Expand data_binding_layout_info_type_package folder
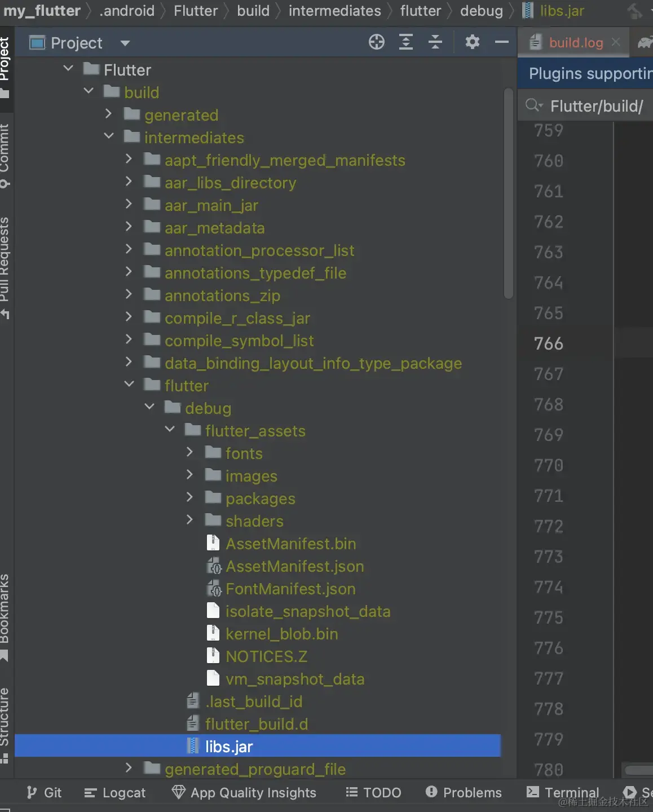Viewport: 653px width, 812px height. [129, 361]
